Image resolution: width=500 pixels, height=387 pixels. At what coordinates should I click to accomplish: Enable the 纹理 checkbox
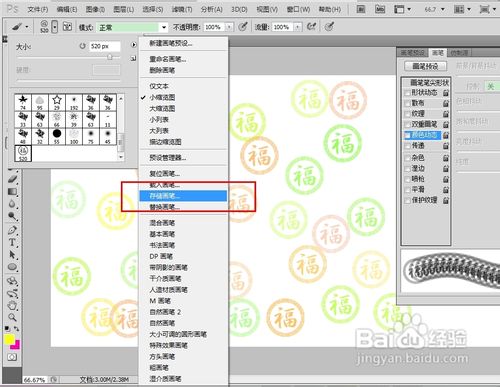click(x=407, y=114)
